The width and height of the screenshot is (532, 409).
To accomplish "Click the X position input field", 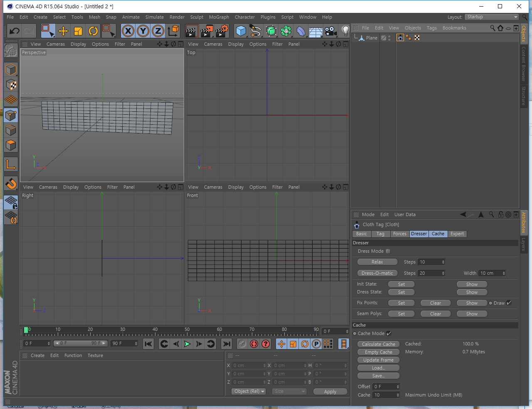I will click(248, 365).
